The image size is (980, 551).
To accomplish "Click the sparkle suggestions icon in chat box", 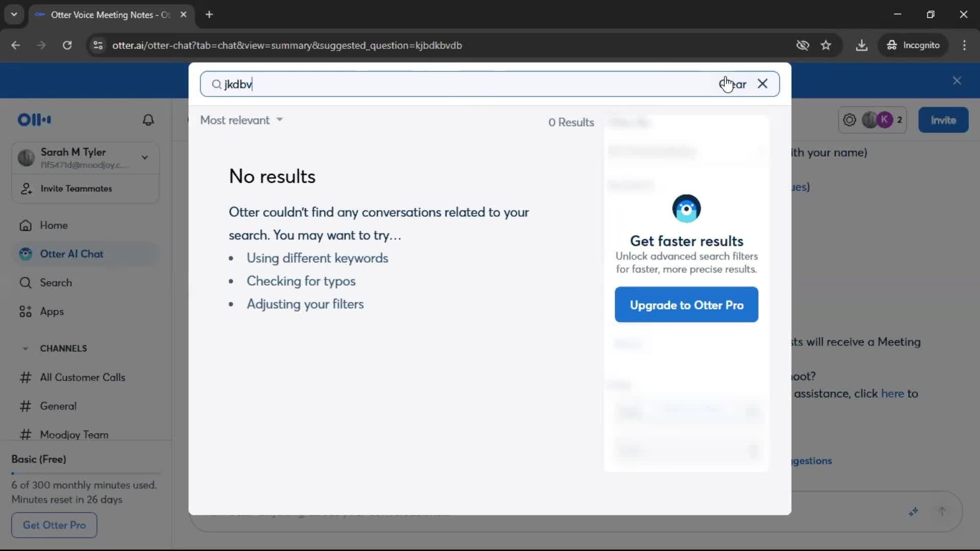I will 913,512.
